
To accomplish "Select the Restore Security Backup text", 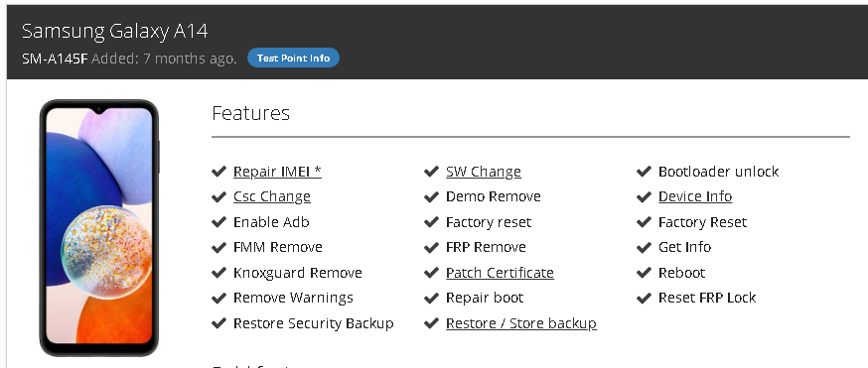I will click(x=313, y=323).
